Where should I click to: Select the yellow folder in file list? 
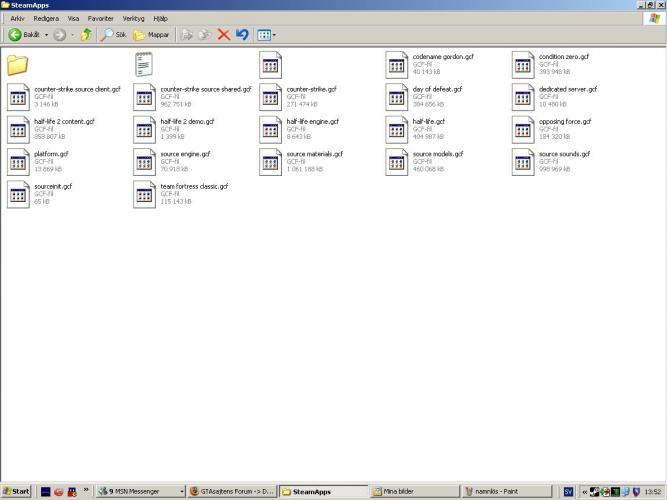pos(19,65)
